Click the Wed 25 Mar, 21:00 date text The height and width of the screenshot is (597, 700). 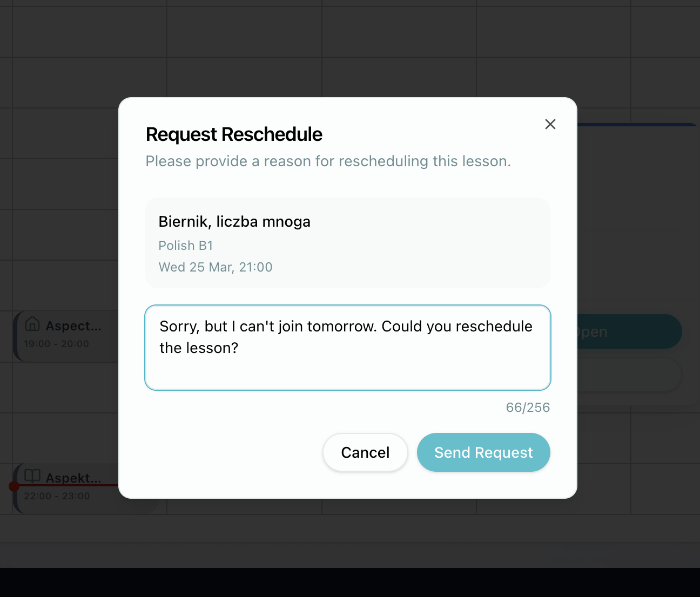(x=216, y=267)
